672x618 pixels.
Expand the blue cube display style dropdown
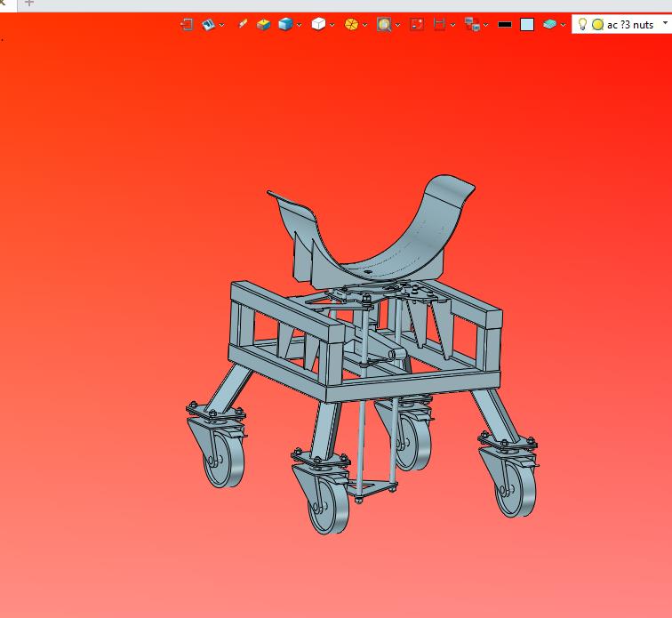pos(300,25)
